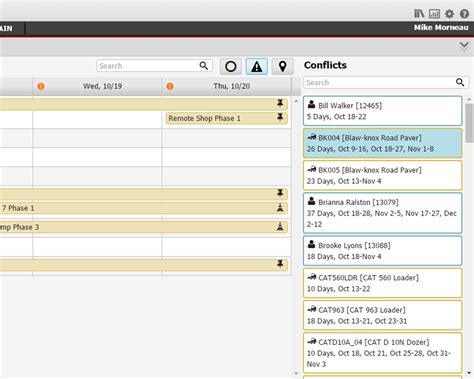This screenshot has width=474, height=379.
Task: Select the Thu, 10/20 column header
Action: pos(227,86)
